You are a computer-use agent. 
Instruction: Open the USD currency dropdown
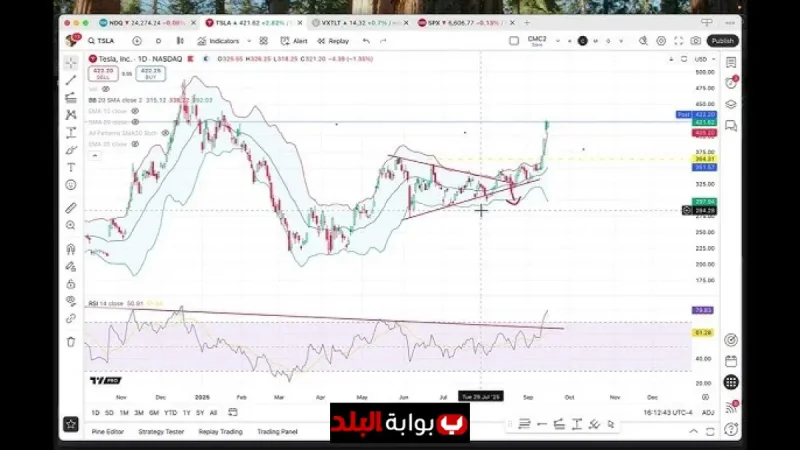pyautogui.click(x=705, y=59)
